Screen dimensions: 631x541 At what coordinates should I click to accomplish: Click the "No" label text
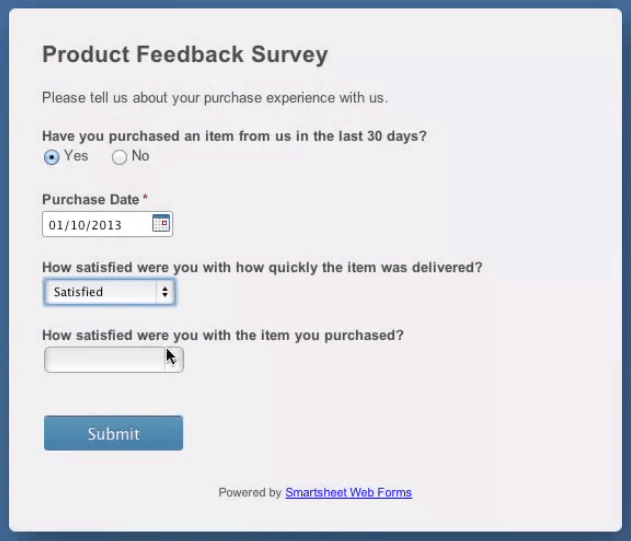click(140, 156)
